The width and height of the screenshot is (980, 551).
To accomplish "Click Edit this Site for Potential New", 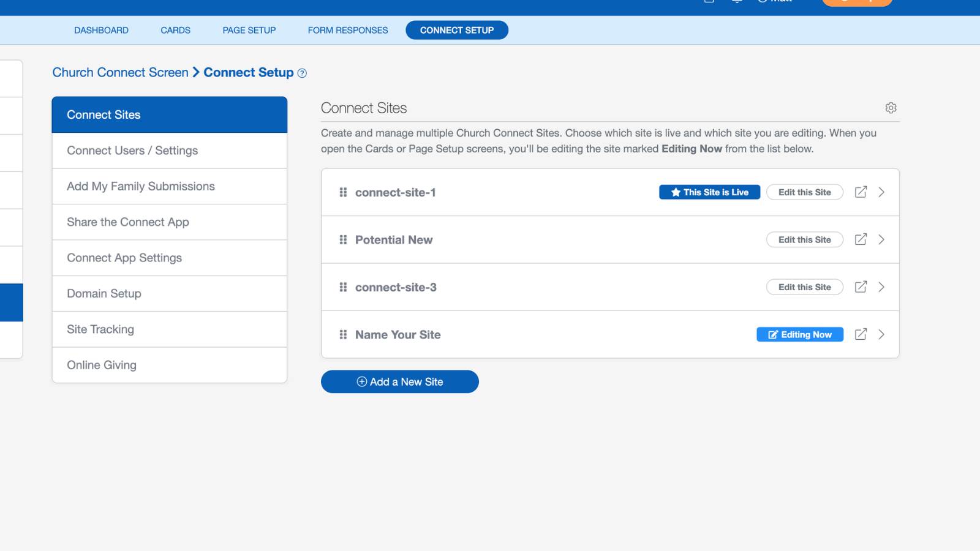I will point(805,239).
